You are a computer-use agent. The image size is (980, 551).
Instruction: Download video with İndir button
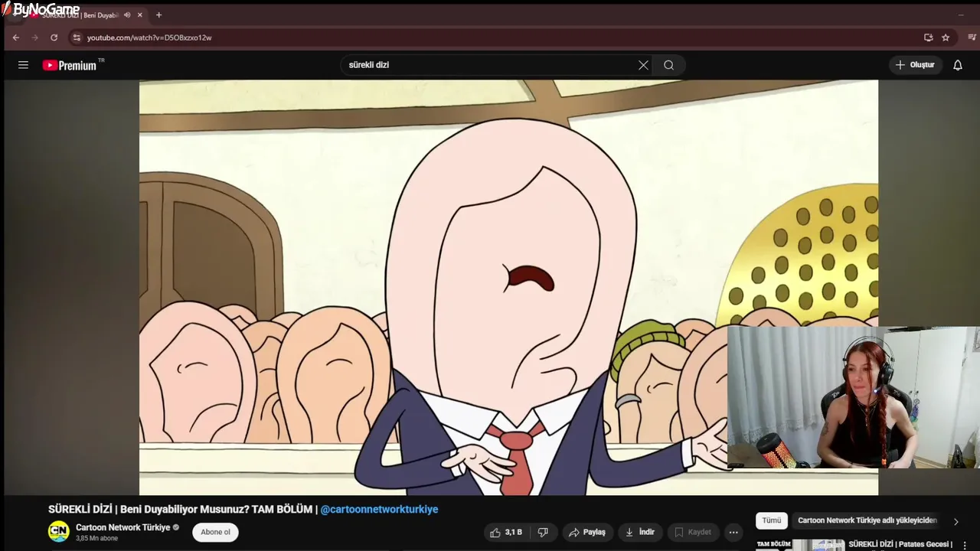[640, 533]
